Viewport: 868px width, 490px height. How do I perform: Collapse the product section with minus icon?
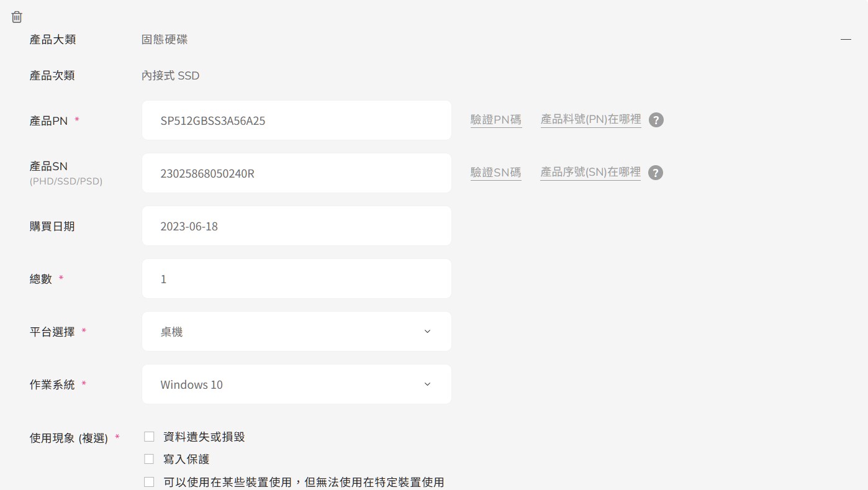(846, 39)
